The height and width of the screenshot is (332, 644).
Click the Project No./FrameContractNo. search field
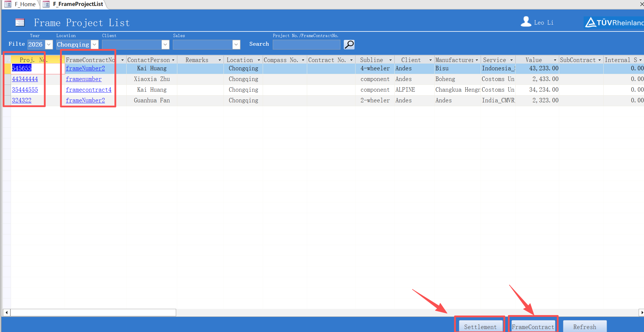(x=306, y=45)
